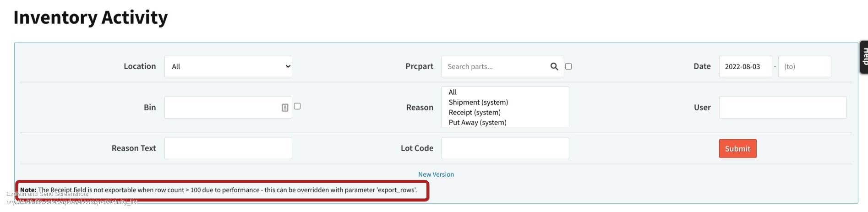The image size is (868, 212).
Task: Click into the Bin text field
Action: coord(222,108)
